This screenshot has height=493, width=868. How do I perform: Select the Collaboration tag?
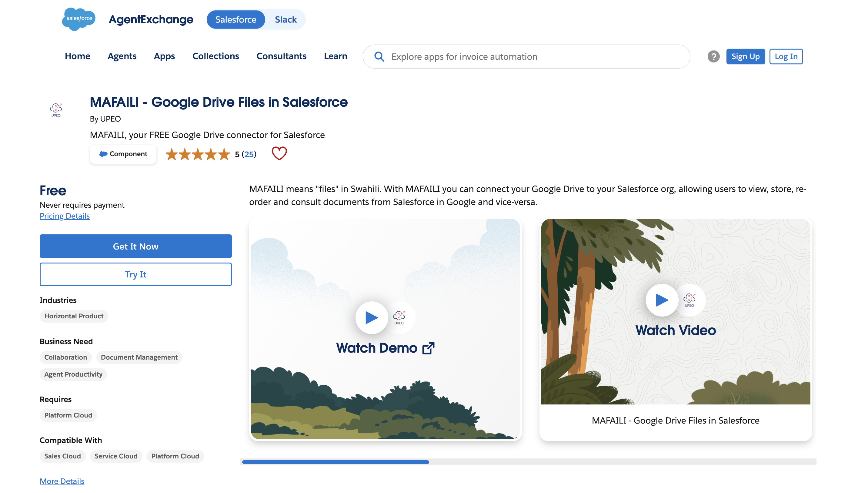click(66, 357)
